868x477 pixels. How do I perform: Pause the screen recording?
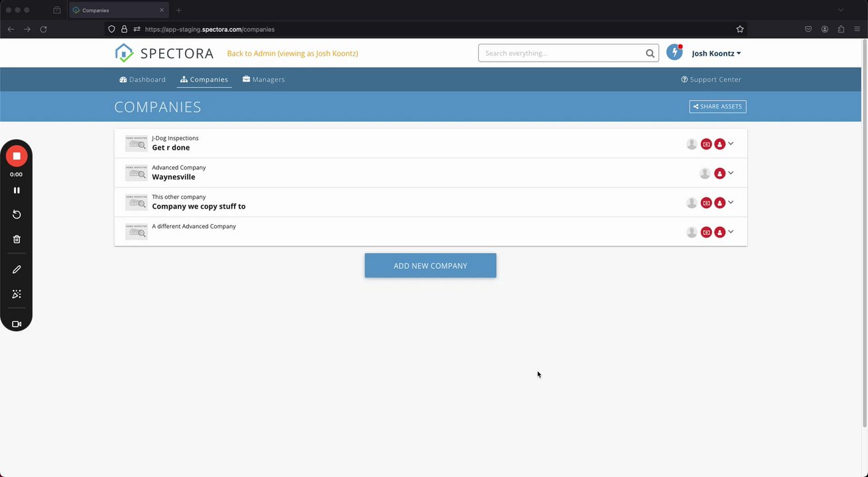click(17, 190)
